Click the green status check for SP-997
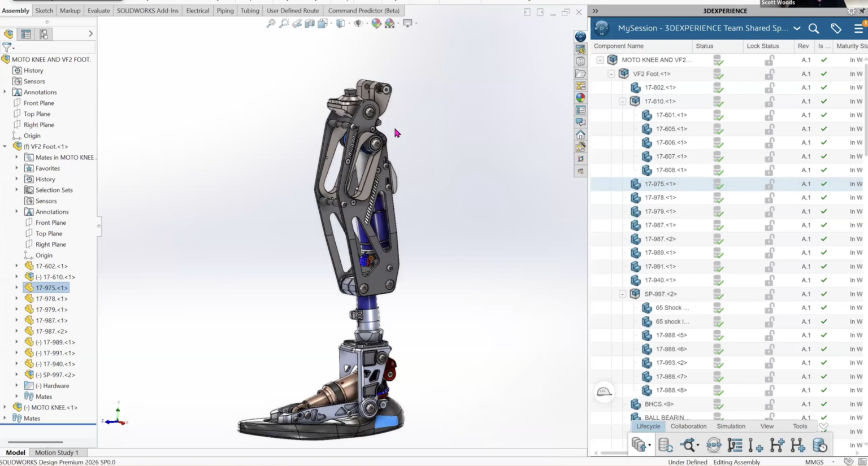Image resolution: width=868 pixels, height=466 pixels. click(718, 294)
